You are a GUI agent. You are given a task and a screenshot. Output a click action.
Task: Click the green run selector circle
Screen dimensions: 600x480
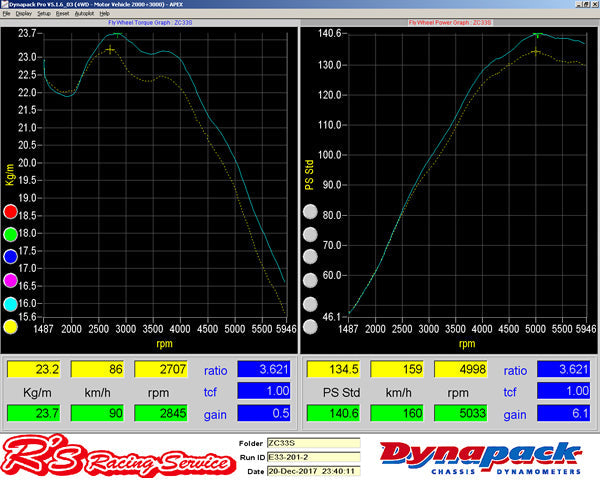click(x=11, y=235)
